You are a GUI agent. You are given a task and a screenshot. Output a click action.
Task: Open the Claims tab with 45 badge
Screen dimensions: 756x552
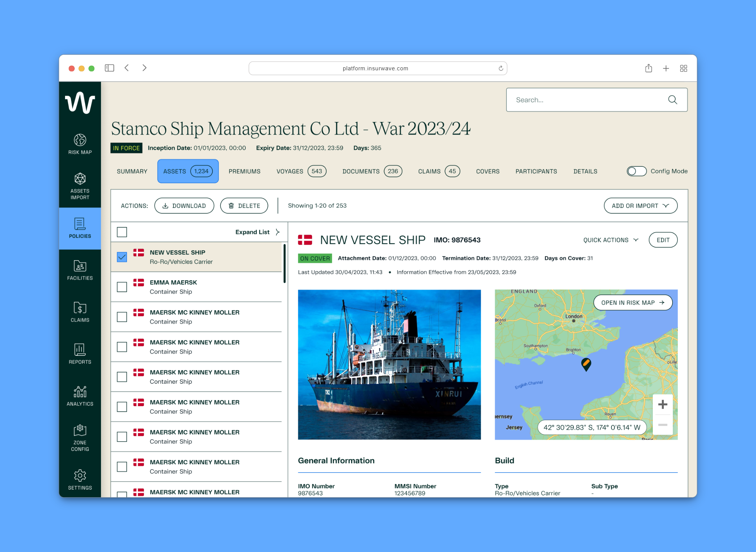point(439,171)
